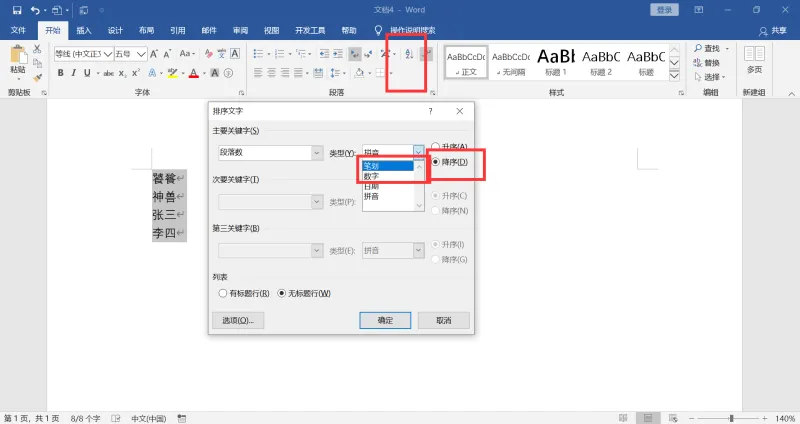
Task: Open the primary keyword 段落数 dropdown
Action: click(x=316, y=153)
